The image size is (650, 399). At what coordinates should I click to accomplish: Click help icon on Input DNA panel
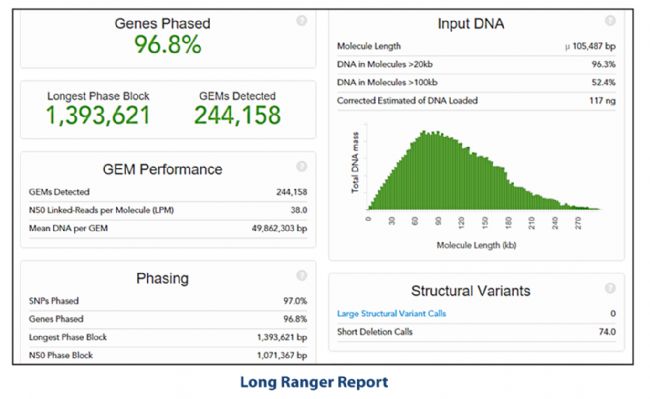[x=610, y=20]
